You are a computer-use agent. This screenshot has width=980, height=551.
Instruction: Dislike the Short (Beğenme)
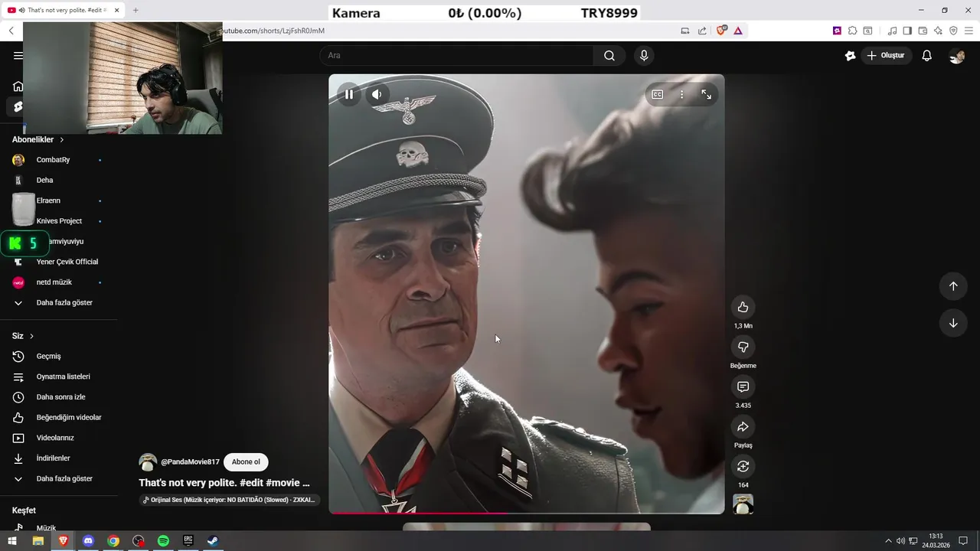click(743, 347)
